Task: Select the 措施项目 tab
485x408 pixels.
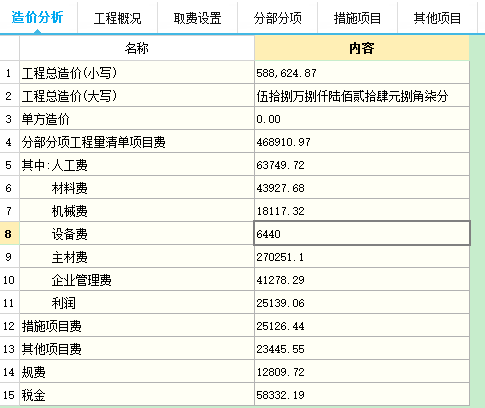Action: 357,18
